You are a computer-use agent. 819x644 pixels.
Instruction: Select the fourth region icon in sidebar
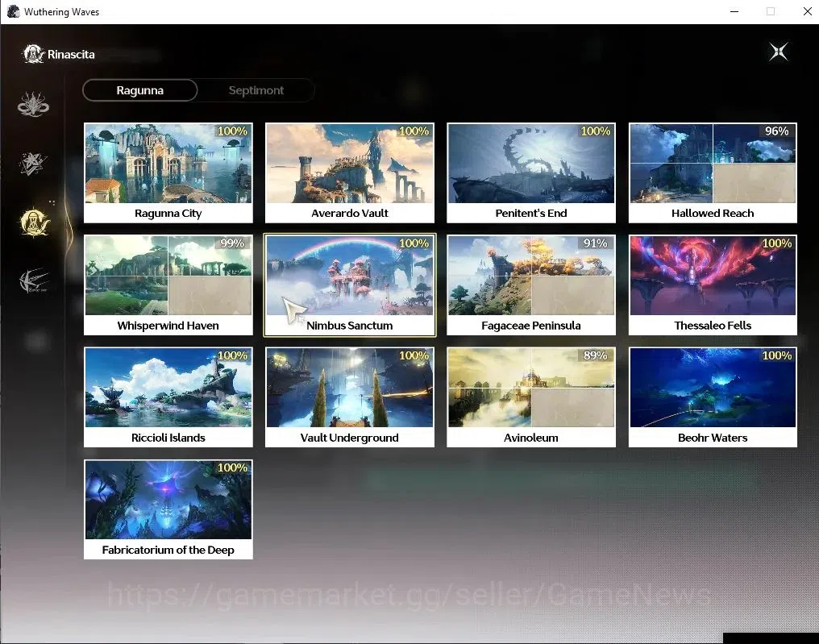34,281
